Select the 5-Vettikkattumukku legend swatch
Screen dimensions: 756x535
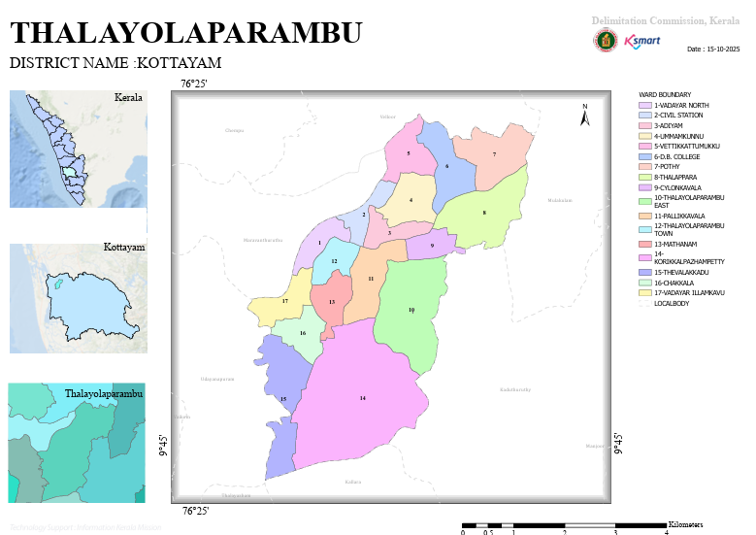click(645, 147)
